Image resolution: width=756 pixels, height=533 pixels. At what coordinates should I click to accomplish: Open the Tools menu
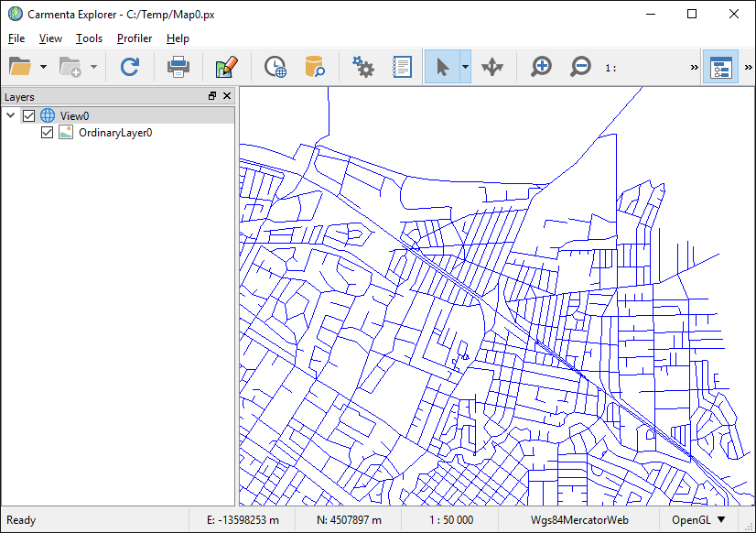[89, 38]
